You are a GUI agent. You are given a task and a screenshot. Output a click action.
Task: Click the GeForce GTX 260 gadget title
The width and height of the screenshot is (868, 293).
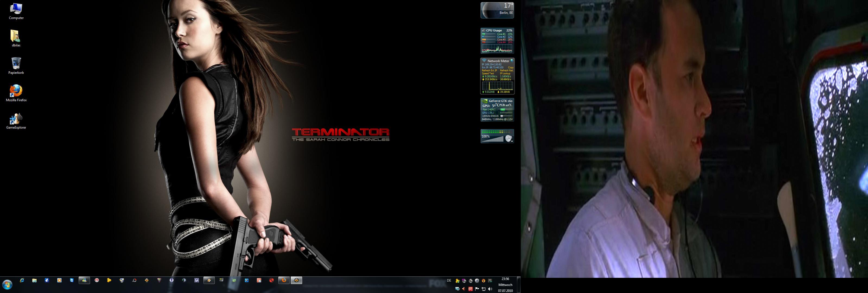coord(500,101)
